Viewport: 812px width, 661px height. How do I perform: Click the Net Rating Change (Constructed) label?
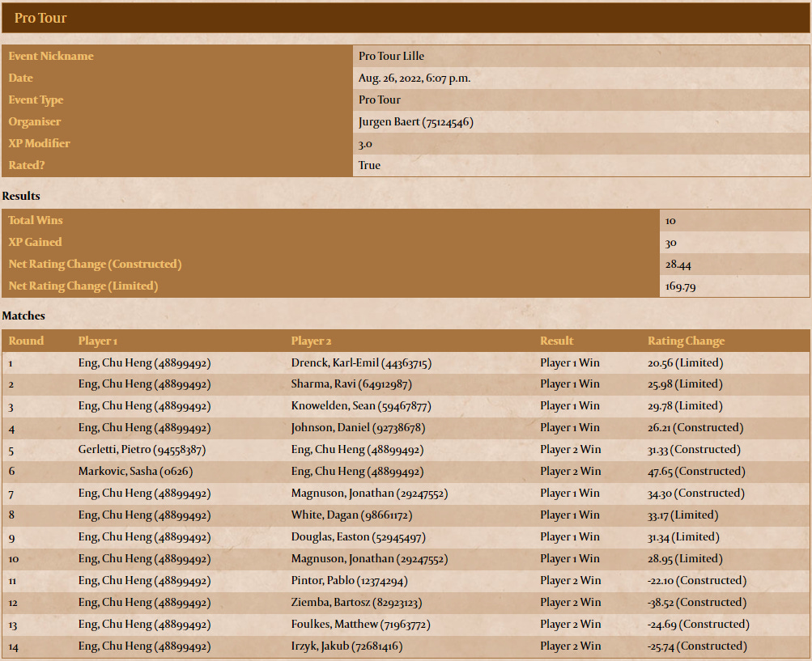[x=96, y=264]
